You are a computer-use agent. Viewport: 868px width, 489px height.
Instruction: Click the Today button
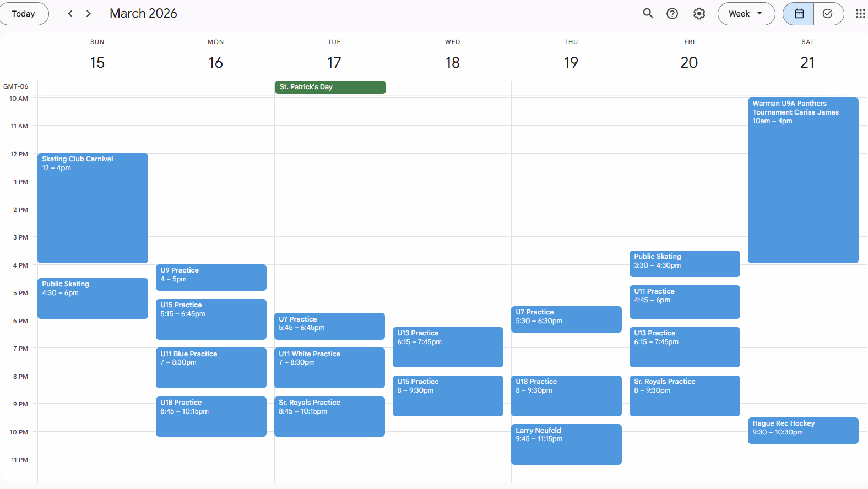point(23,14)
